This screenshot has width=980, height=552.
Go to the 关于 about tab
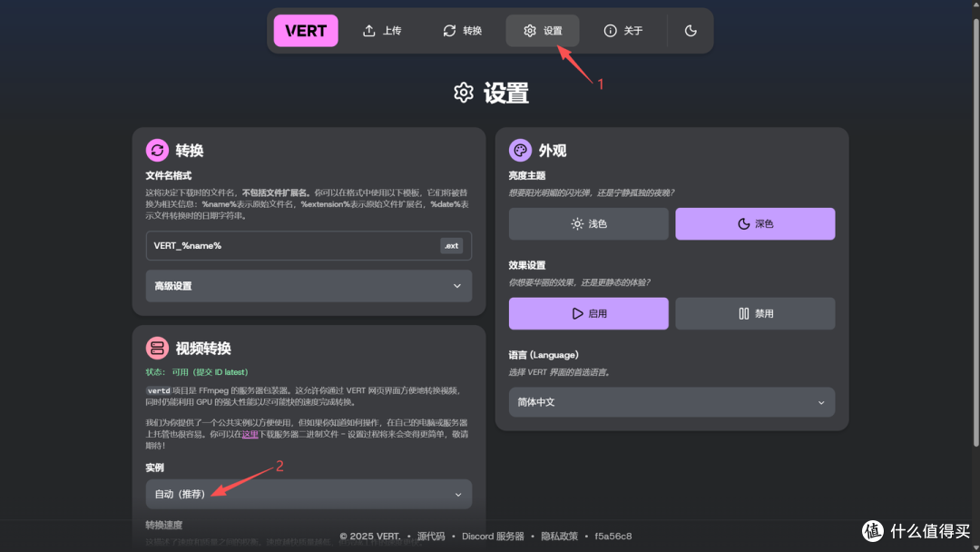623,31
